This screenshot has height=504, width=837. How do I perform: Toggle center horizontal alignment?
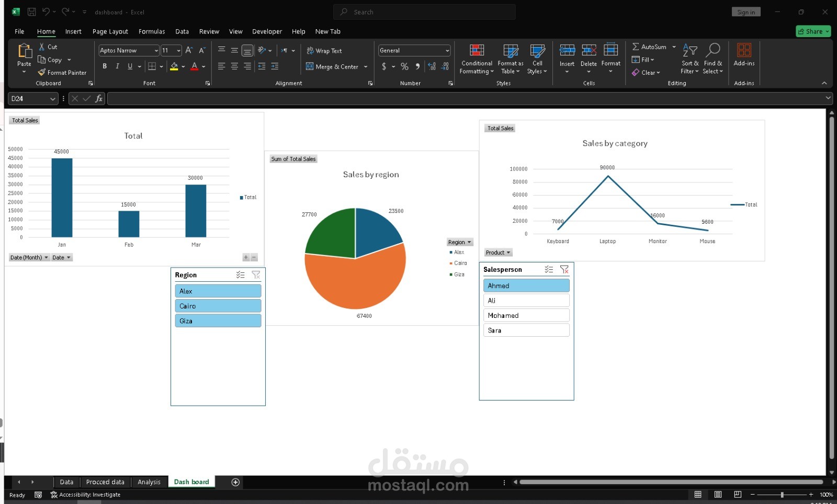[x=234, y=66]
